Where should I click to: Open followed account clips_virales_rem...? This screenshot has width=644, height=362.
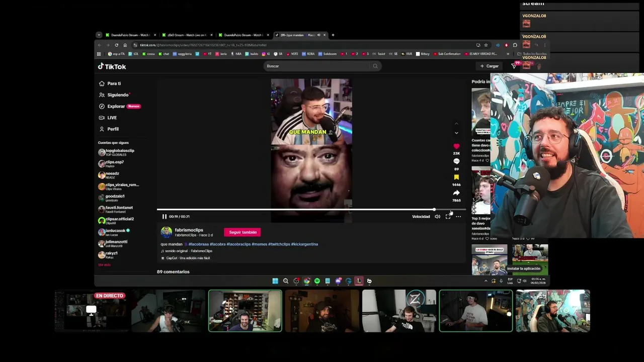(119, 186)
